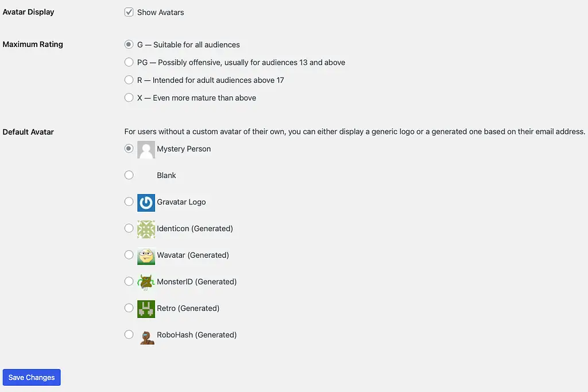
Task: Select the G rating for all audiences
Action: pos(129,44)
